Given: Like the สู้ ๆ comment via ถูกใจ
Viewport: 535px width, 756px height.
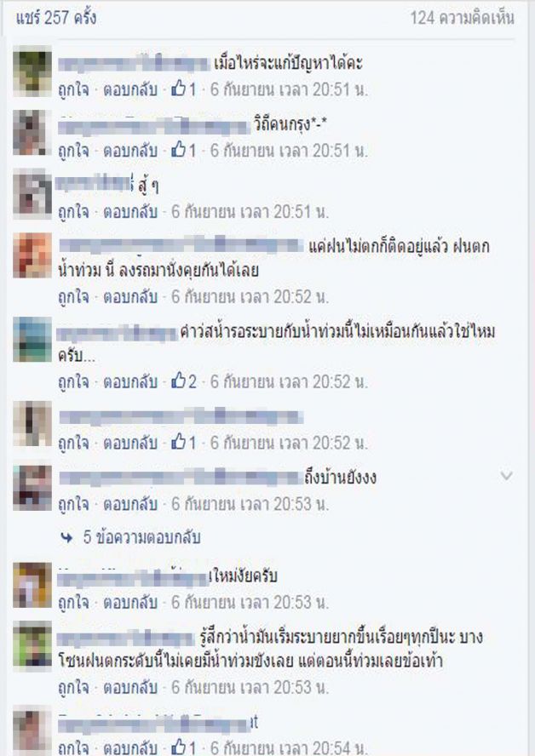Looking at the screenshot, I should 73,211.
